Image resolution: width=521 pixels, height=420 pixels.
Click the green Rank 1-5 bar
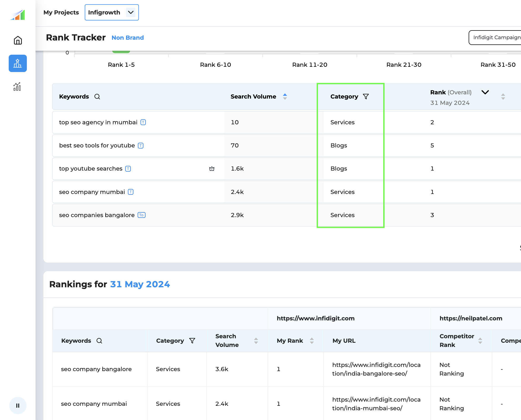pyautogui.click(x=121, y=52)
